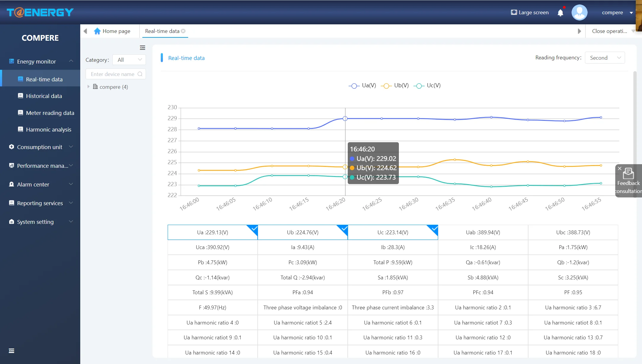Click the Enter device name input field
Screen dimensions: 642x364
pyautogui.click(x=111, y=74)
